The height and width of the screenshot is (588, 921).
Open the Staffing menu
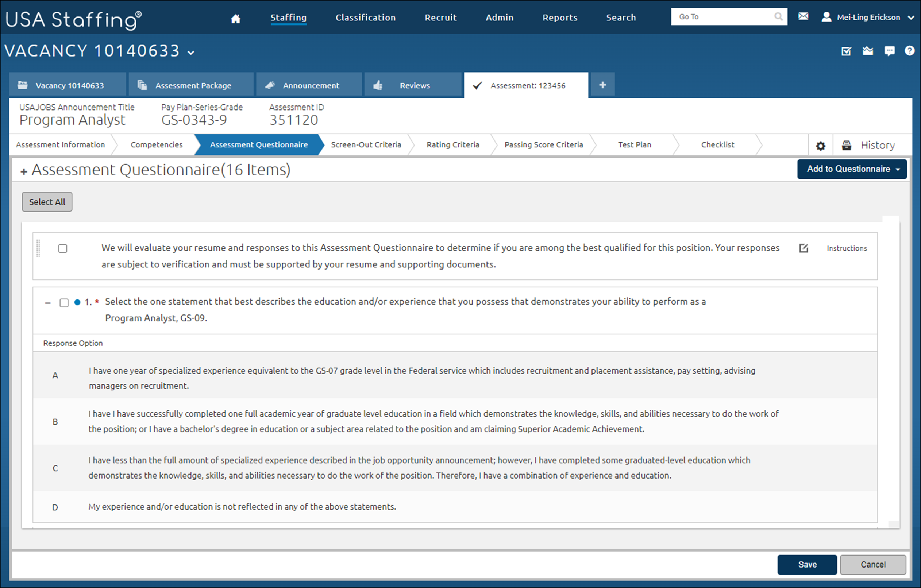click(x=288, y=18)
